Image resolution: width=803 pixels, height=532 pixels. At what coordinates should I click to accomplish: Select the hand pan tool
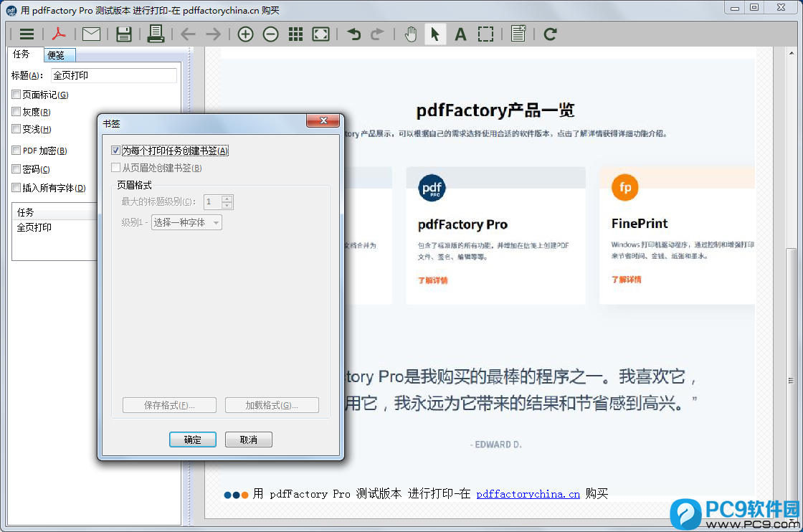[410, 34]
